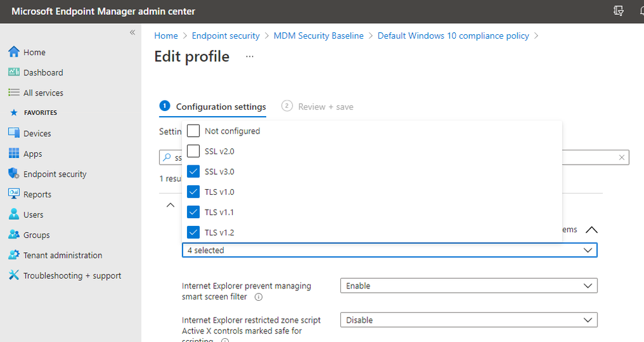Click the Endpoint security shield icon
This screenshot has width=644, height=342.
pos(14,174)
